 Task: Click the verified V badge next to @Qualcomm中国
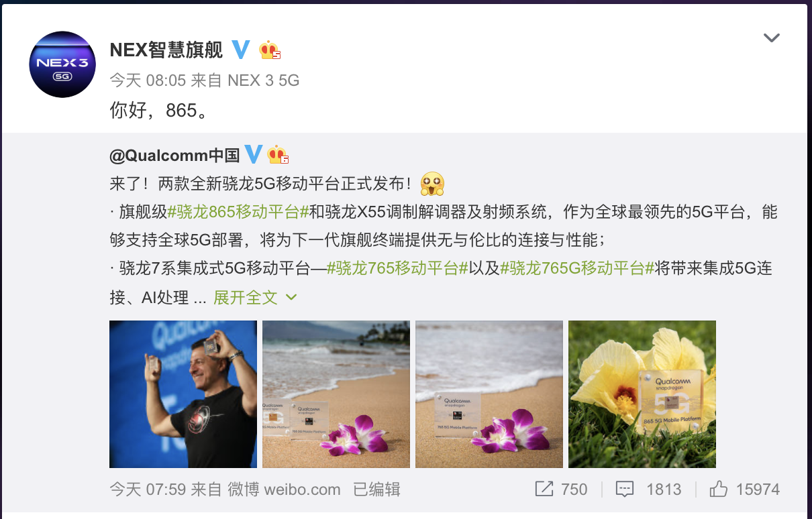click(253, 154)
